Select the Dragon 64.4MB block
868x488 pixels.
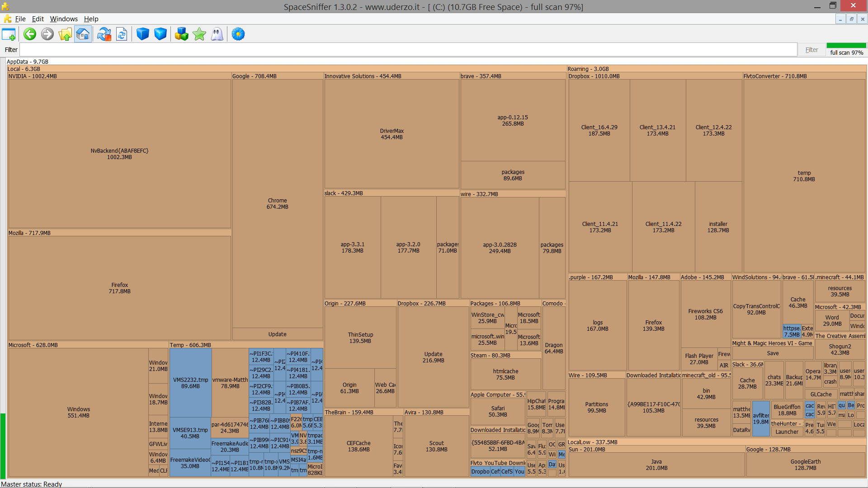pyautogui.click(x=554, y=348)
